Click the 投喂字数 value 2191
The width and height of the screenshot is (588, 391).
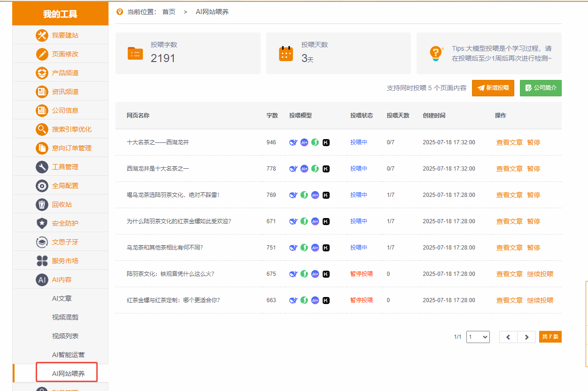click(163, 58)
